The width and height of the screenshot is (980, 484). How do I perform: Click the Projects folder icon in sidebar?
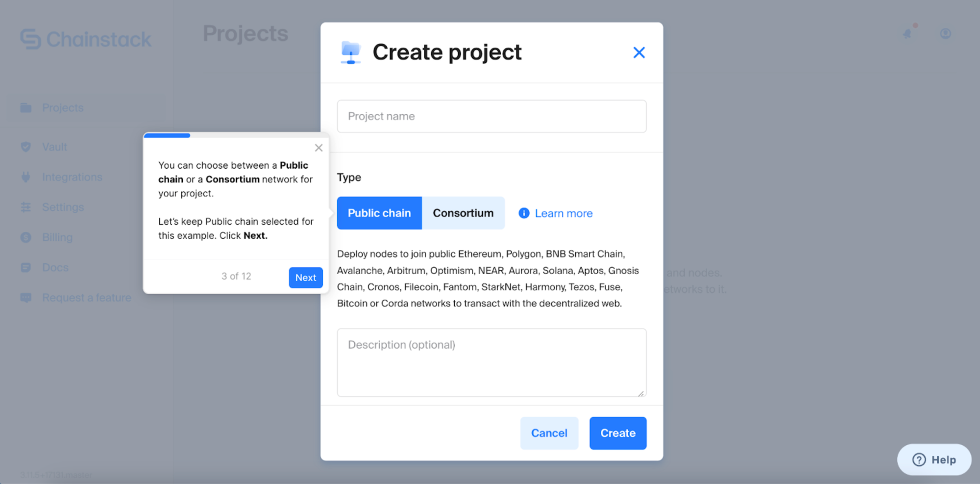(26, 107)
